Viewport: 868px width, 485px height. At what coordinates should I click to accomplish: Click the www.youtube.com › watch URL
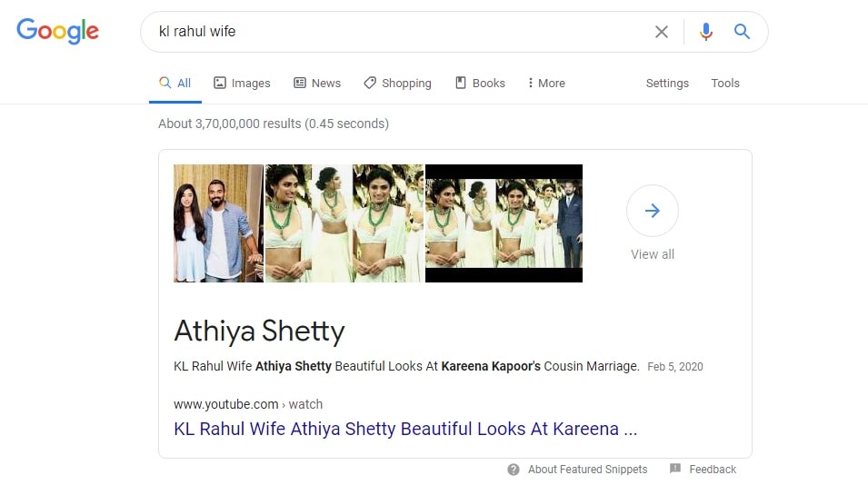click(x=248, y=404)
